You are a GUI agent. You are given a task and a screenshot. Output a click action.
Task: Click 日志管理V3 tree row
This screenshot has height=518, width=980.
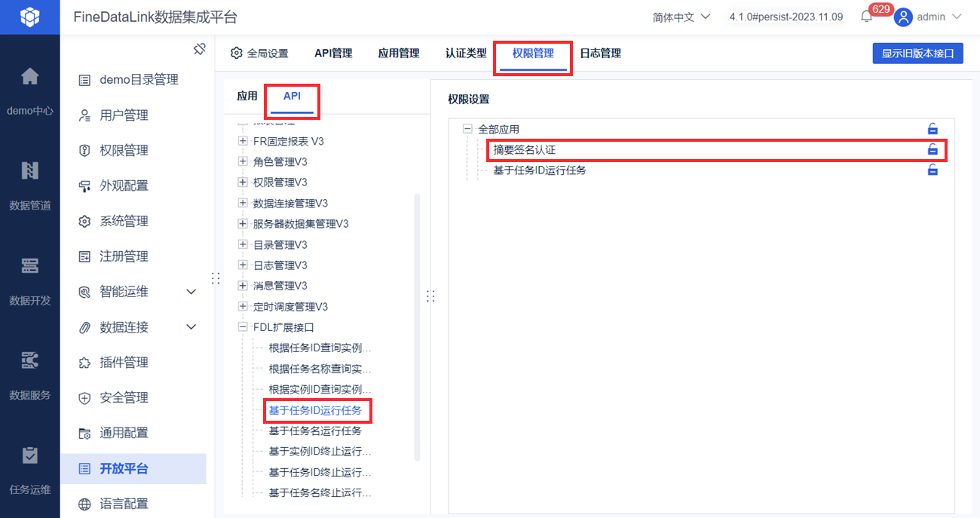(280, 265)
